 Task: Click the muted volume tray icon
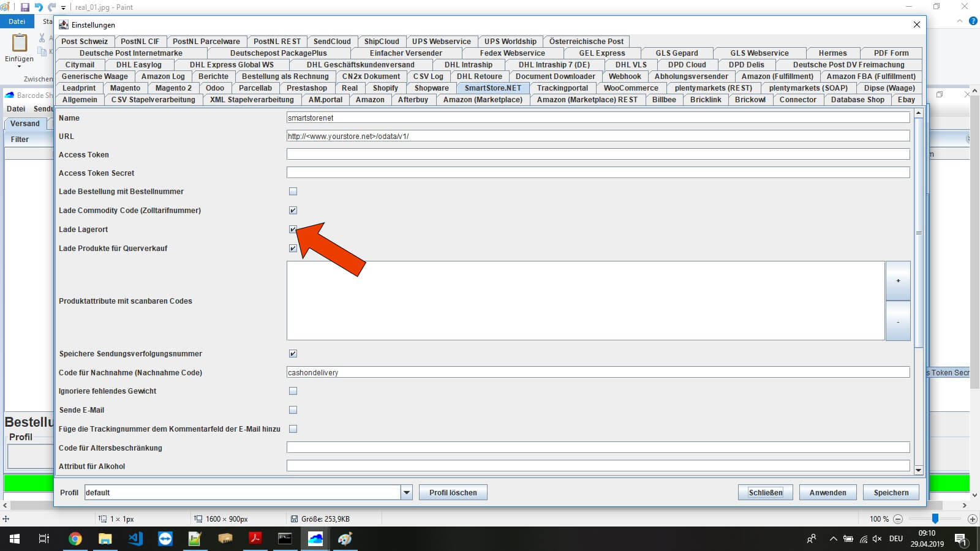877,539
